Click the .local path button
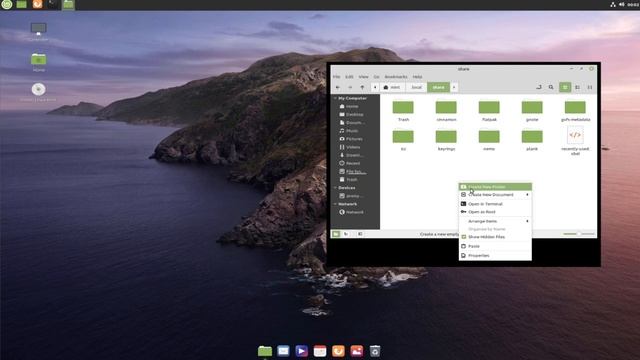This screenshot has height=360, width=640. click(x=416, y=87)
